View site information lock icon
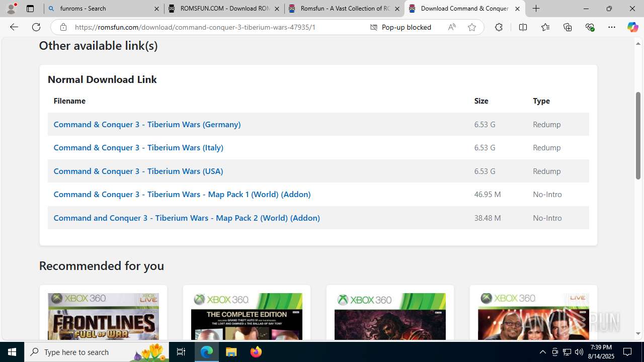Viewport: 644px width, 362px height. pos(63,27)
